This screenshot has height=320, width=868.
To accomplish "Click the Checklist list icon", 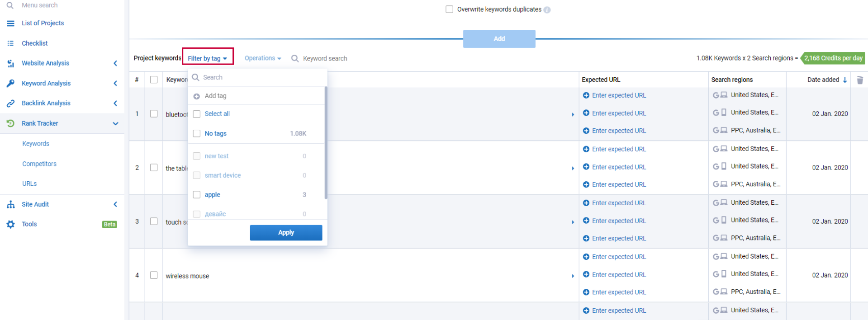I will coord(10,43).
